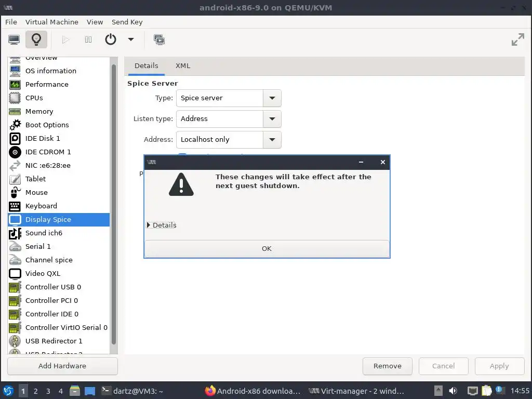Select OS information in hardware list
This screenshot has width=532, height=399.
[x=59, y=71]
